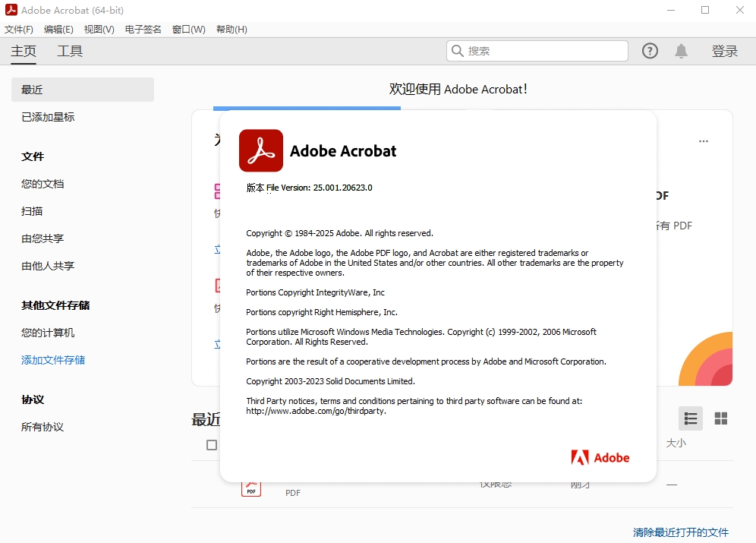Click the search magnifier icon

458,51
